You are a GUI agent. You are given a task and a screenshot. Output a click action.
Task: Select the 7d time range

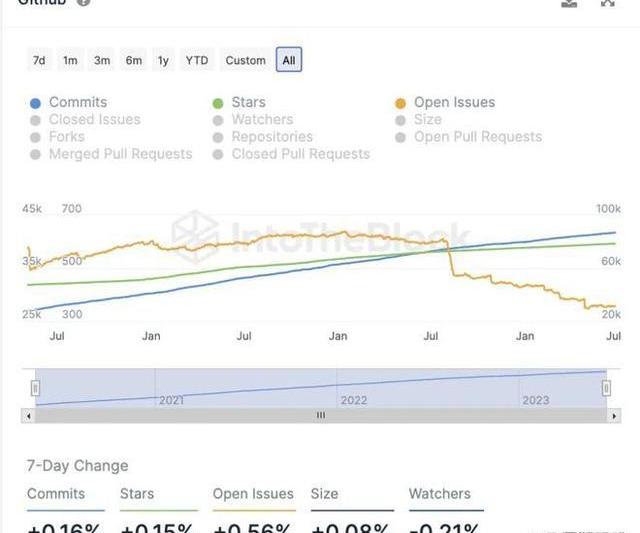[x=39, y=60]
